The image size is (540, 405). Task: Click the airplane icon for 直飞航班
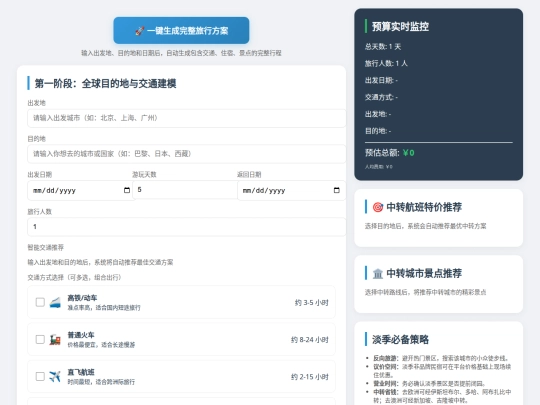tap(55, 377)
